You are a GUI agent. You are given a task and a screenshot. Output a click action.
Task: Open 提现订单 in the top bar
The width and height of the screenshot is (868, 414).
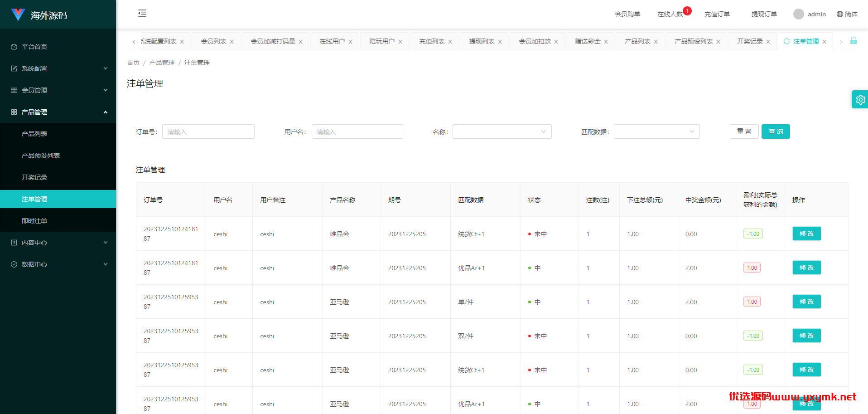point(764,14)
